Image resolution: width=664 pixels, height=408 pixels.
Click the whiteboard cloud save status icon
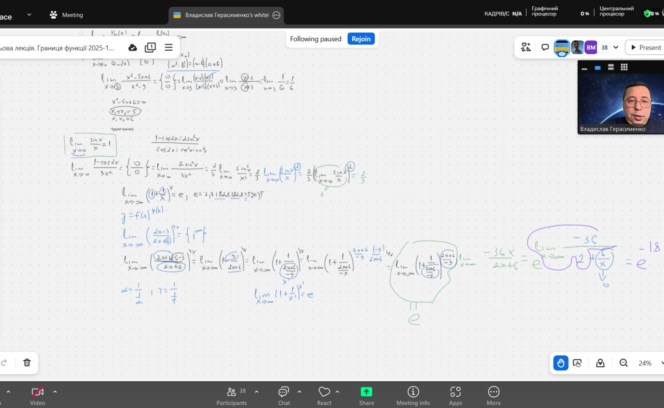click(133, 47)
